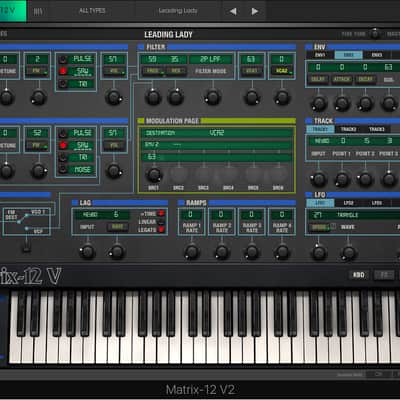Toggle the =TIME LED in Lag section
The height and width of the screenshot is (400, 400).
pyautogui.click(x=161, y=213)
